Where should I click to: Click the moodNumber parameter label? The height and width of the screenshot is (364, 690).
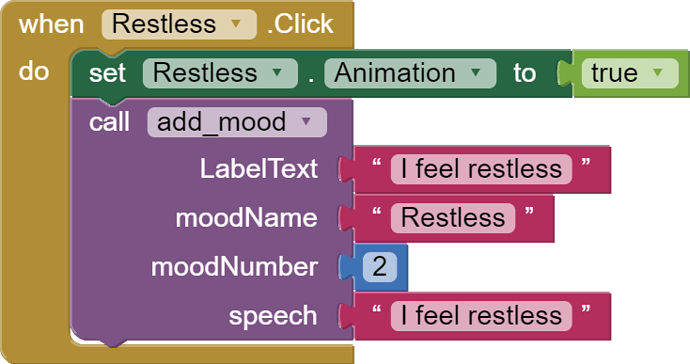[234, 267]
